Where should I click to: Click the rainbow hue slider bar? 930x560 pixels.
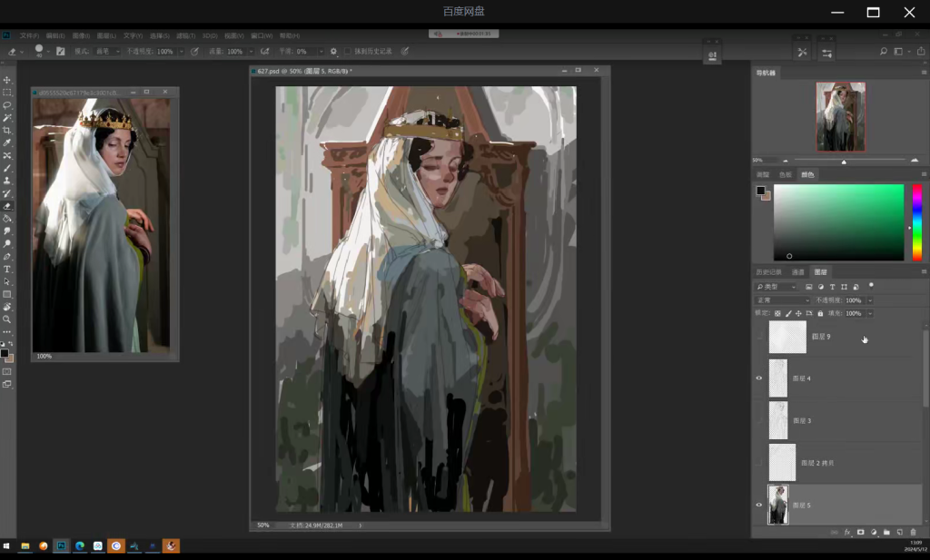click(916, 222)
